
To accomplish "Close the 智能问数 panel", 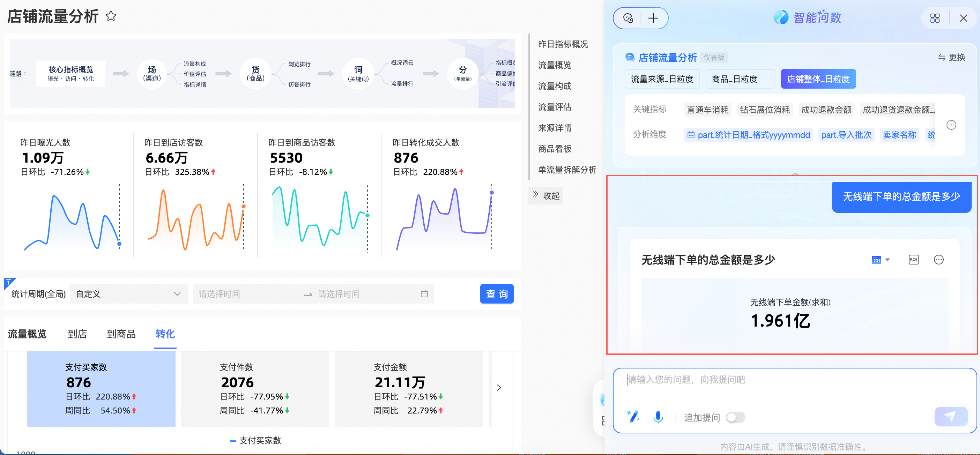I will tap(964, 18).
